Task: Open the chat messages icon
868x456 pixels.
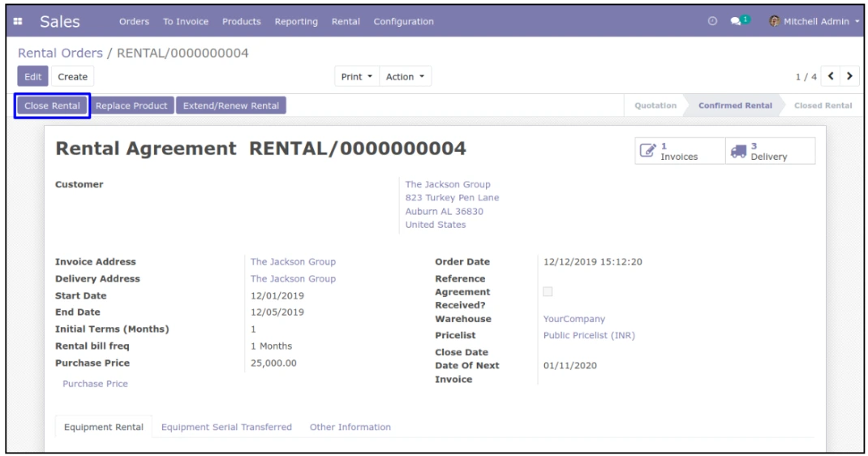Action: point(737,22)
